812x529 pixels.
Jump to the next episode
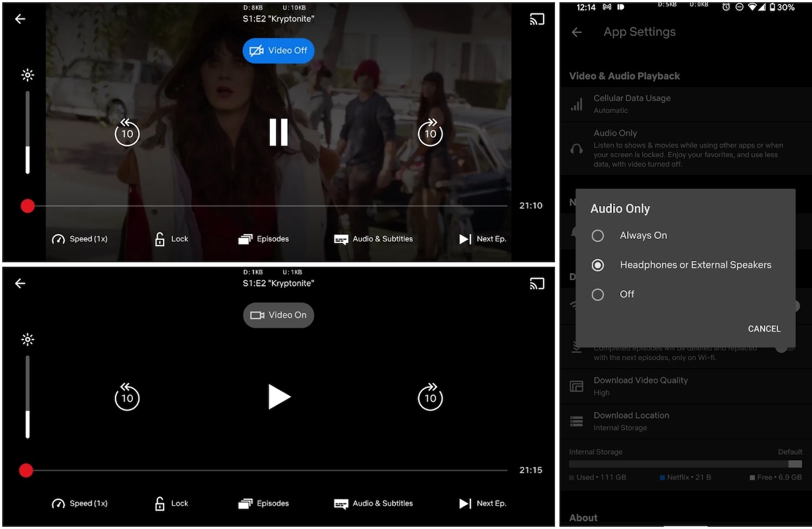pyautogui.click(x=483, y=238)
